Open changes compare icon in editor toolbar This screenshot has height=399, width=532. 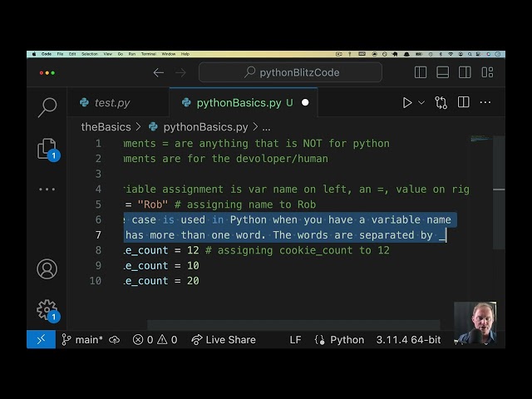tap(441, 102)
